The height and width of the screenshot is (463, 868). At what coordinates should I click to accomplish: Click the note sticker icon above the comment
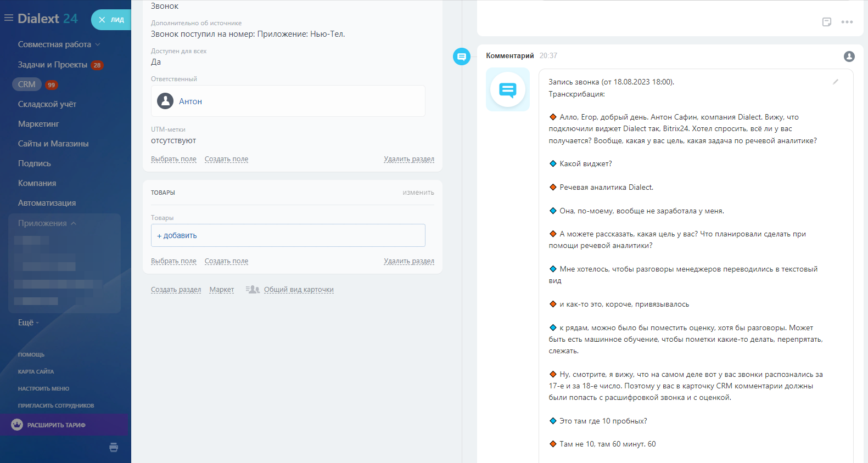(x=827, y=22)
